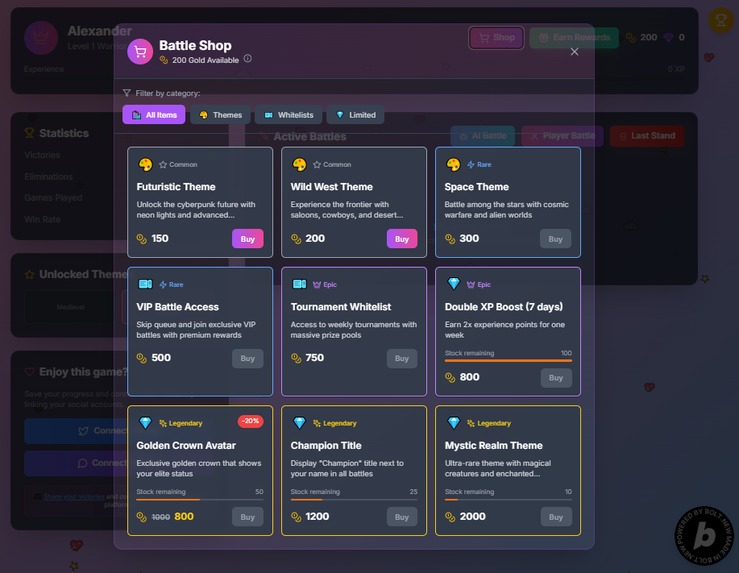Click the Tournament Whitelist ticket icon
The image size is (739, 573).
pos(299,284)
